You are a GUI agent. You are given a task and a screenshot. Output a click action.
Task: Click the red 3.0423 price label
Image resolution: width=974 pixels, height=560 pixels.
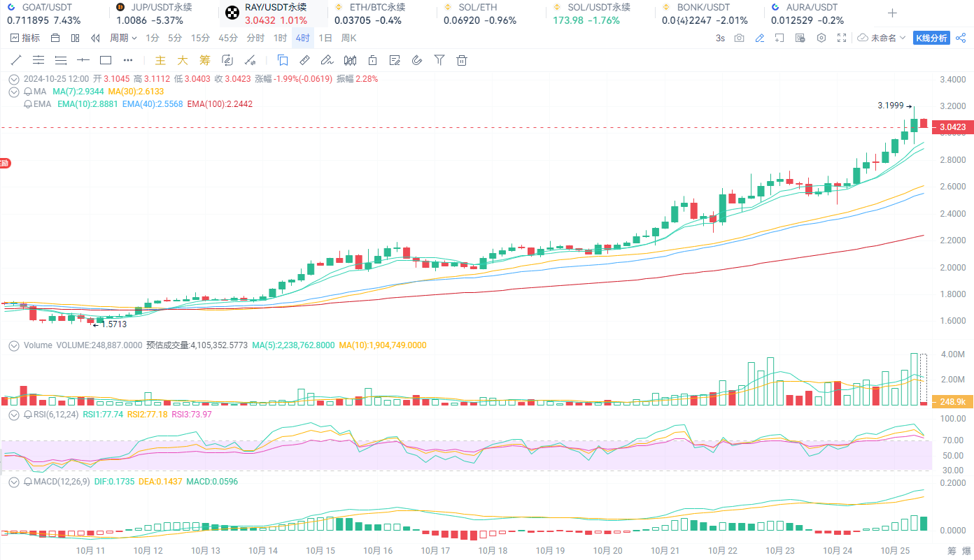(x=952, y=127)
